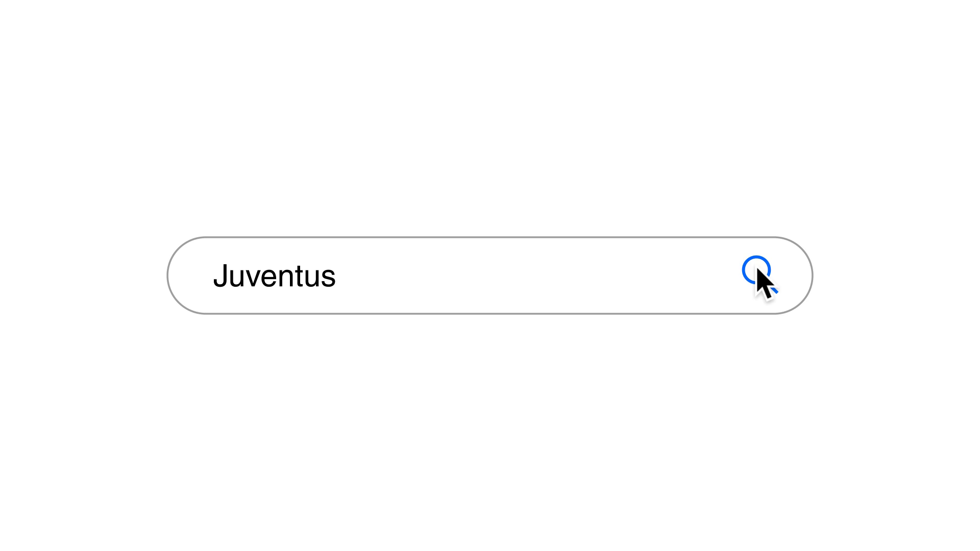Submit the Juventus search via magnifier icon
Image resolution: width=980 pixels, height=551 pixels.
pyautogui.click(x=756, y=271)
